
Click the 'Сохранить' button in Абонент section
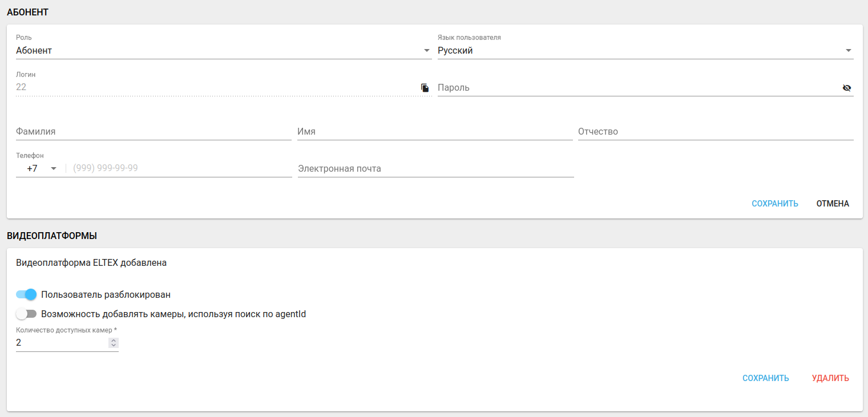coord(774,204)
